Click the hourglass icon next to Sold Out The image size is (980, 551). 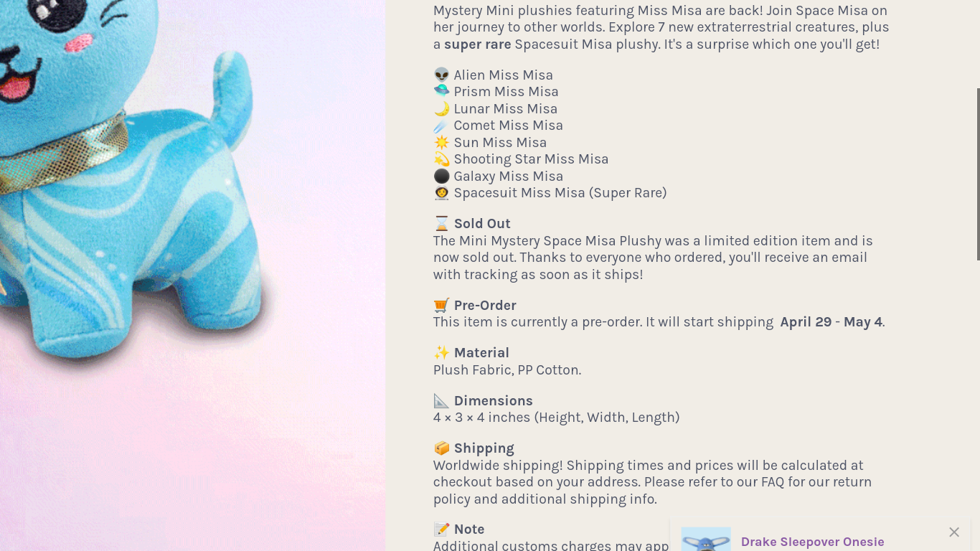pyautogui.click(x=441, y=223)
